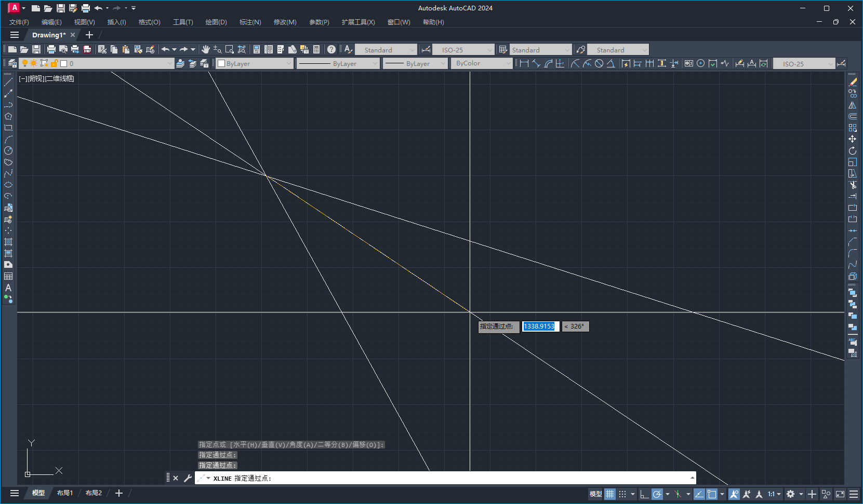Open the Layer Properties manager icon

(x=12, y=63)
